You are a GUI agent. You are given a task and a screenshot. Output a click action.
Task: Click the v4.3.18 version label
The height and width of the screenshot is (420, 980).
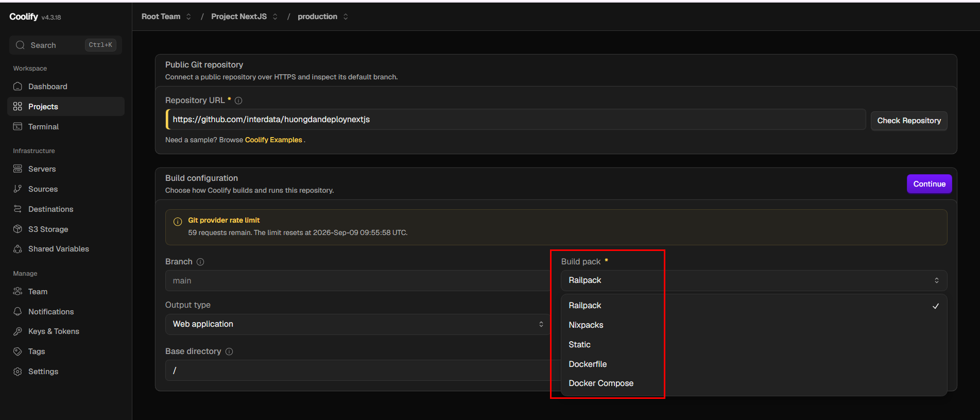tap(51, 18)
